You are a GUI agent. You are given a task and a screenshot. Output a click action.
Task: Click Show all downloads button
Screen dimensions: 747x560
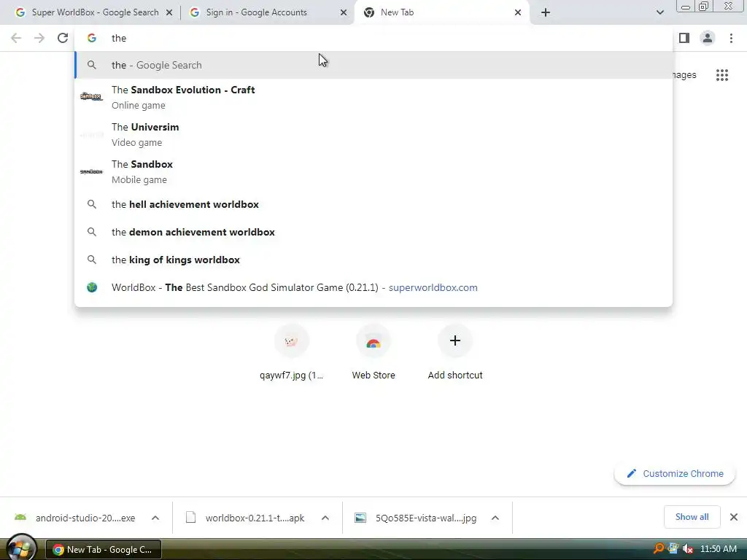pos(692,517)
